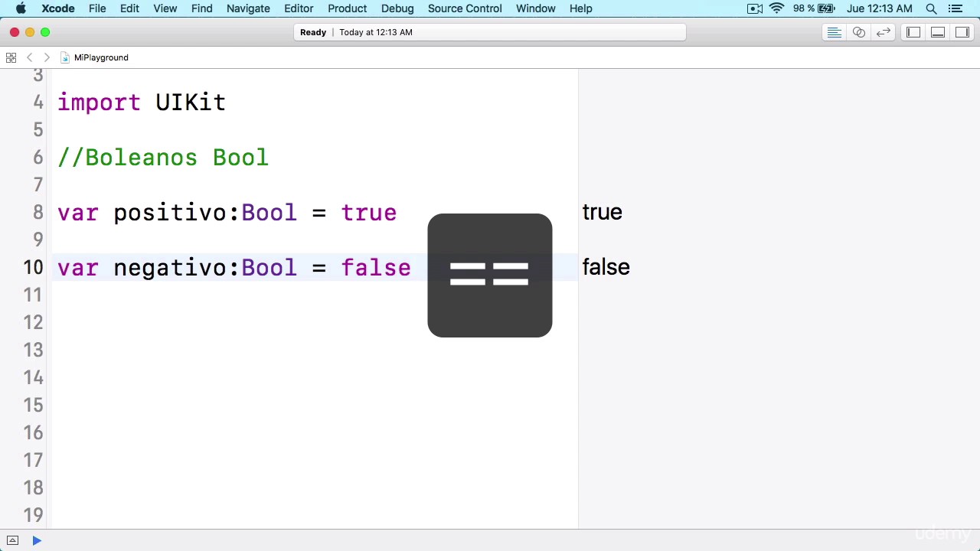
Task: Show the Assistant editor
Action: [859, 32]
